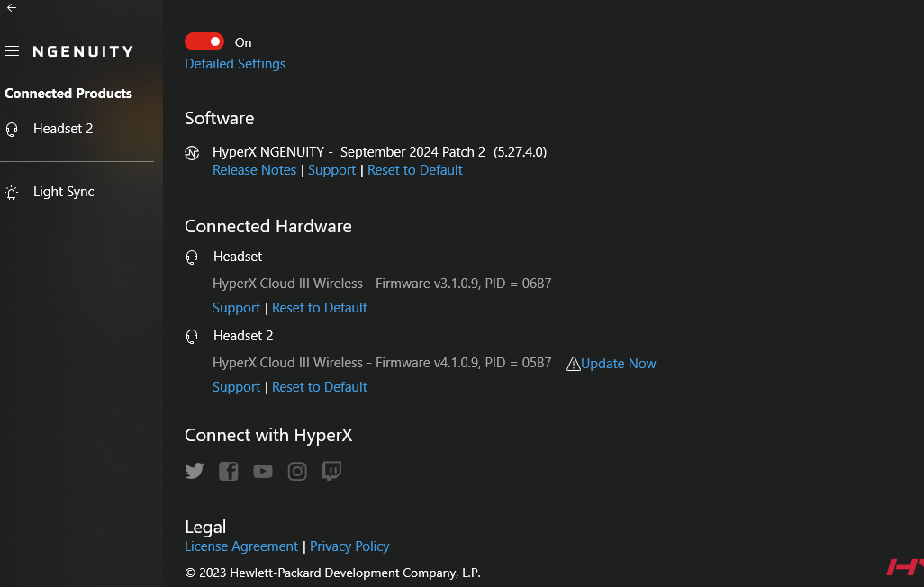Screen dimensions: 924x587
Task: Click the back arrow icon
Action: point(12,8)
